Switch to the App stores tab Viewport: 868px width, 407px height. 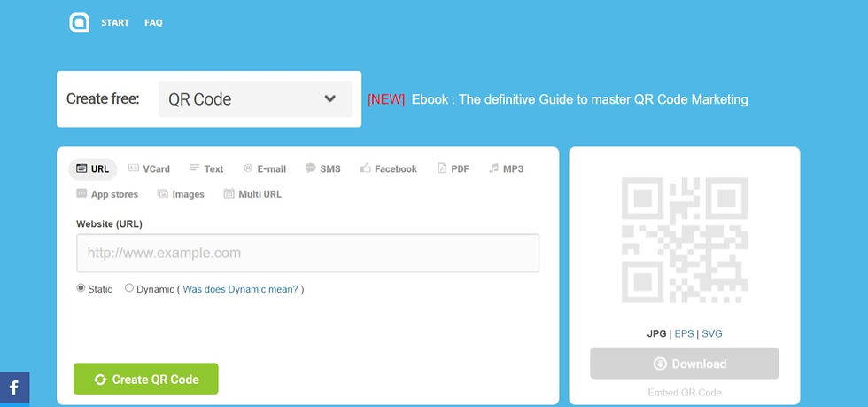click(107, 194)
